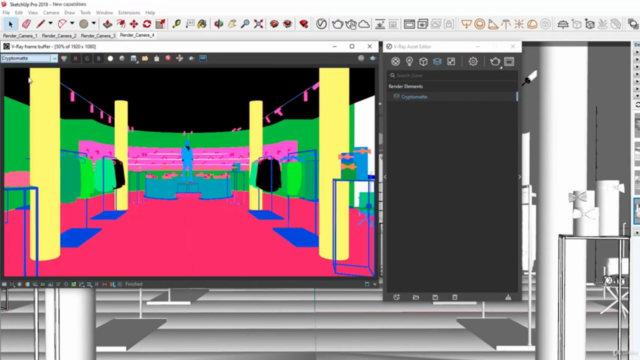Switch to alpha channel white circle

click(110, 59)
